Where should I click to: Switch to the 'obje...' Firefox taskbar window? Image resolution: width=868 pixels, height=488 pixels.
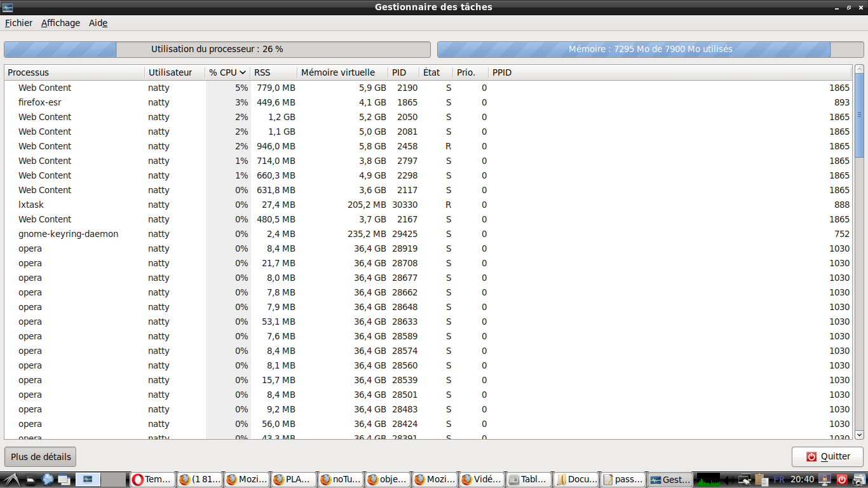[x=388, y=480]
